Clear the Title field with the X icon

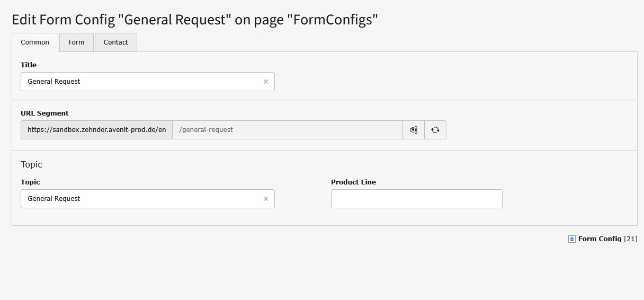pos(266,82)
